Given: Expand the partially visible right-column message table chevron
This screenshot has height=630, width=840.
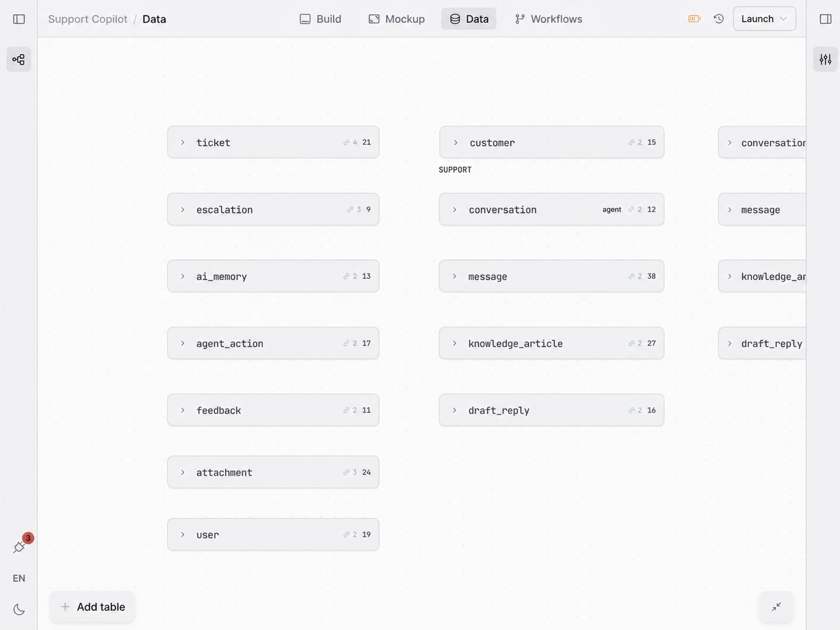Looking at the screenshot, I should (x=730, y=209).
